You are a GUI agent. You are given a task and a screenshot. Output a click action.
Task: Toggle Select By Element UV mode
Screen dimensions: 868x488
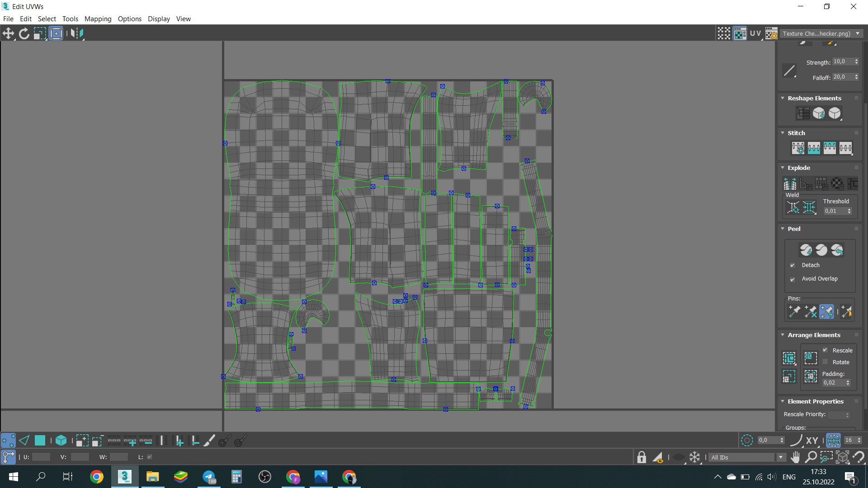(61, 441)
